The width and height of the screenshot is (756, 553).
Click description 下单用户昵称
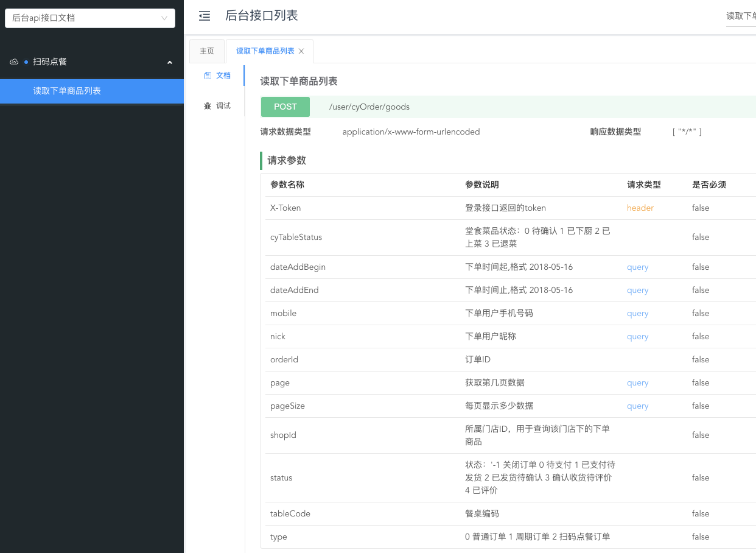[x=491, y=337]
